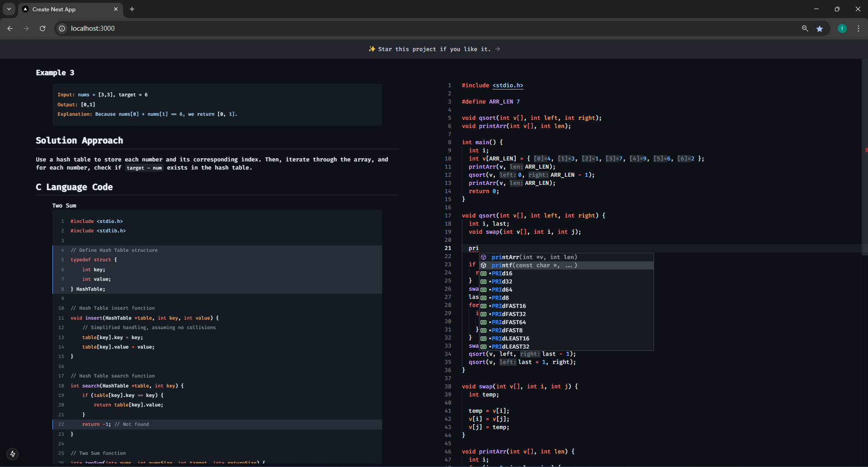Open the browser zoom magnifier icon
Image resolution: width=868 pixels, height=467 pixels.
click(x=805, y=28)
